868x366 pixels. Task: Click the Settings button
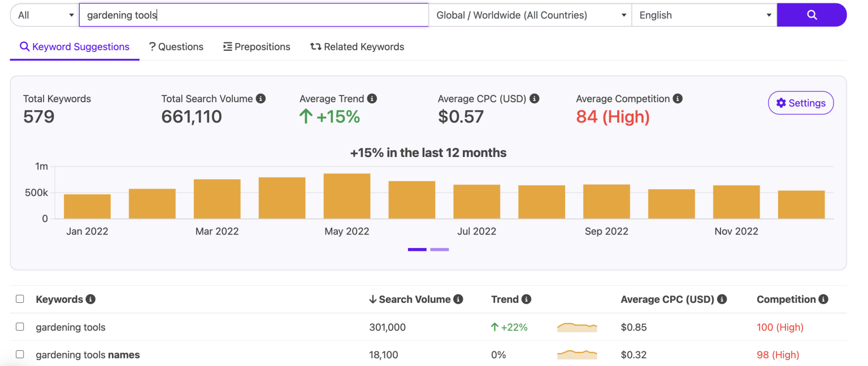(x=801, y=103)
